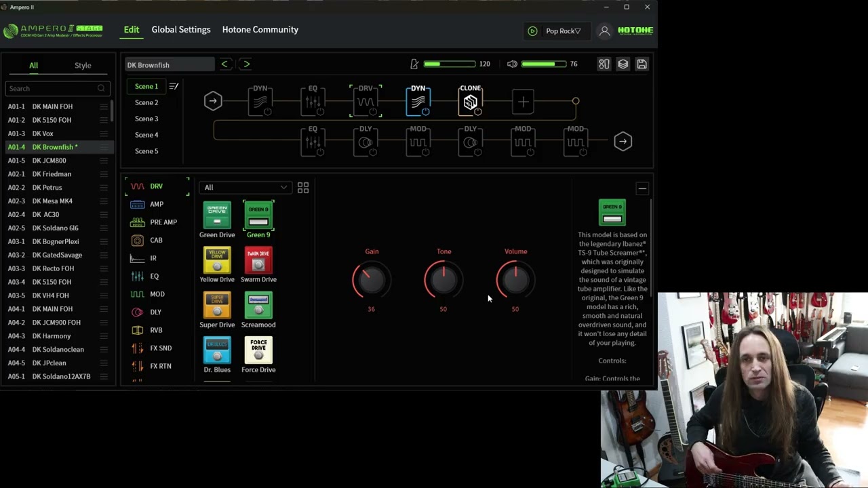This screenshot has height=488, width=868.
Task: Select the DRV block in the signal chain
Action: tap(366, 102)
